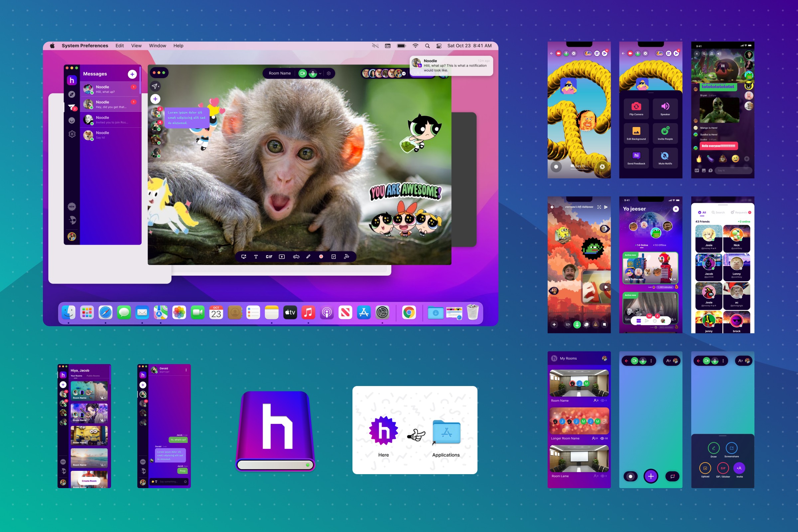Select the pencil draw tool in room toolbar
Screen dimensions: 798x532
(x=309, y=256)
